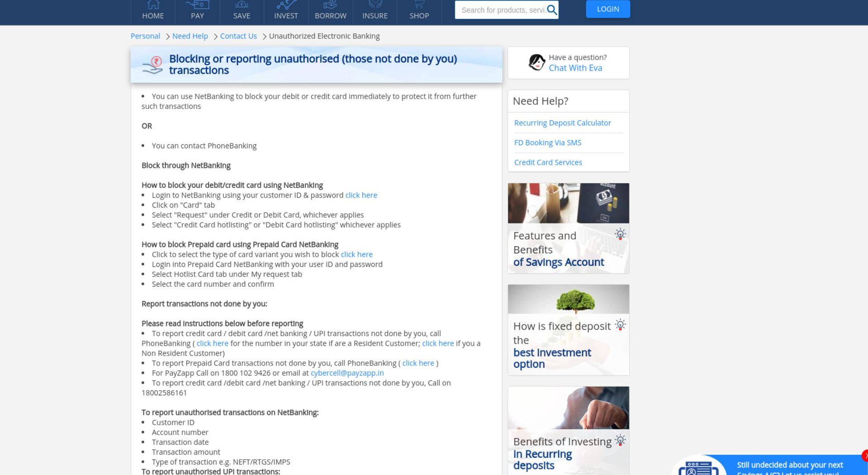Viewport: 868px width, 475px height.
Task: Click the 'Still undecided about your next' banner text
Action: click(x=790, y=465)
